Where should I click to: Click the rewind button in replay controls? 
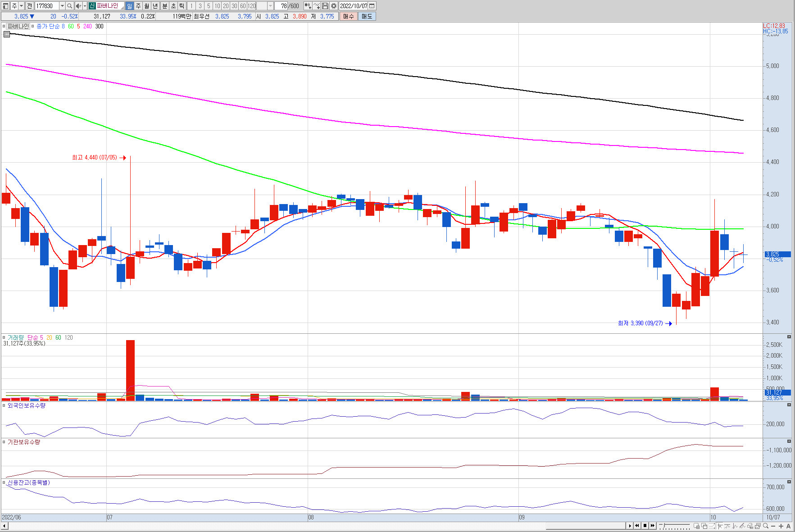tap(637, 526)
